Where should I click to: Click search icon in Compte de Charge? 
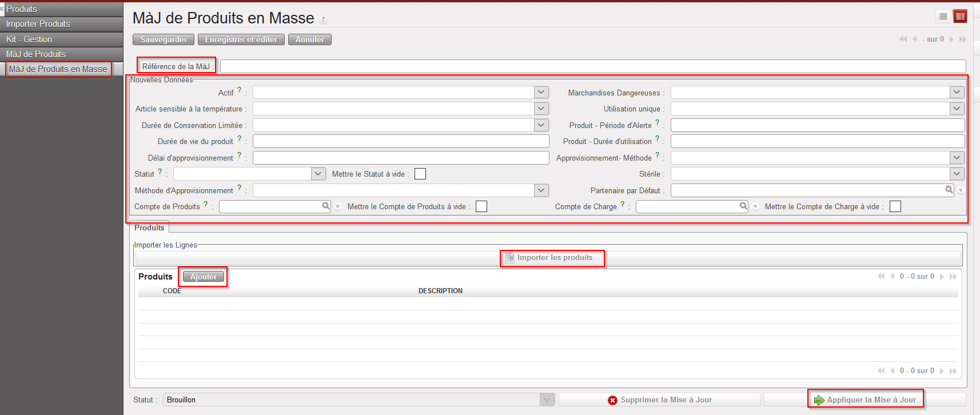[x=743, y=206]
